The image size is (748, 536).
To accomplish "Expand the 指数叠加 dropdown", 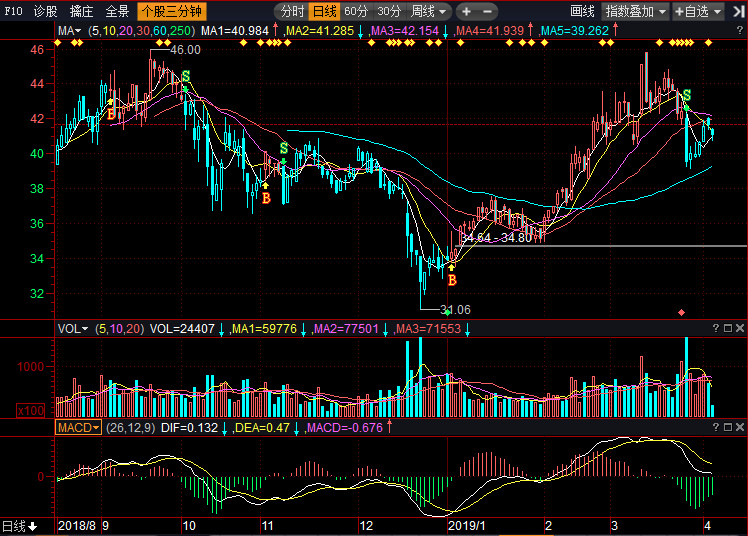I will [636, 11].
